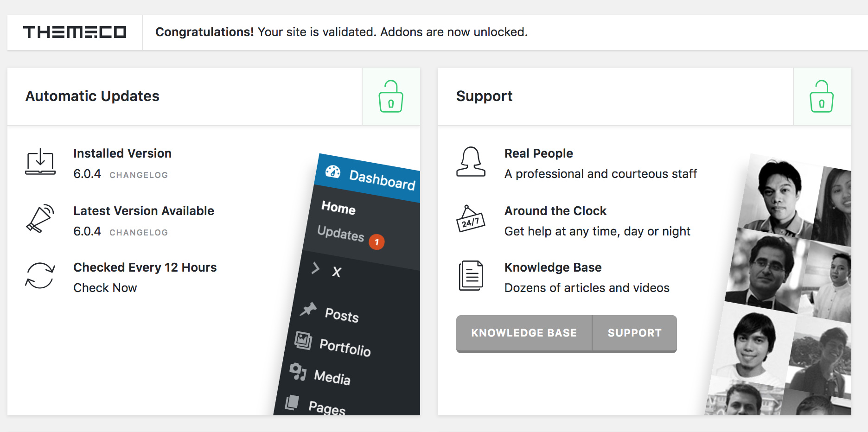Click the Knowledge Base document icon
Image resolution: width=868 pixels, height=432 pixels.
(x=471, y=276)
